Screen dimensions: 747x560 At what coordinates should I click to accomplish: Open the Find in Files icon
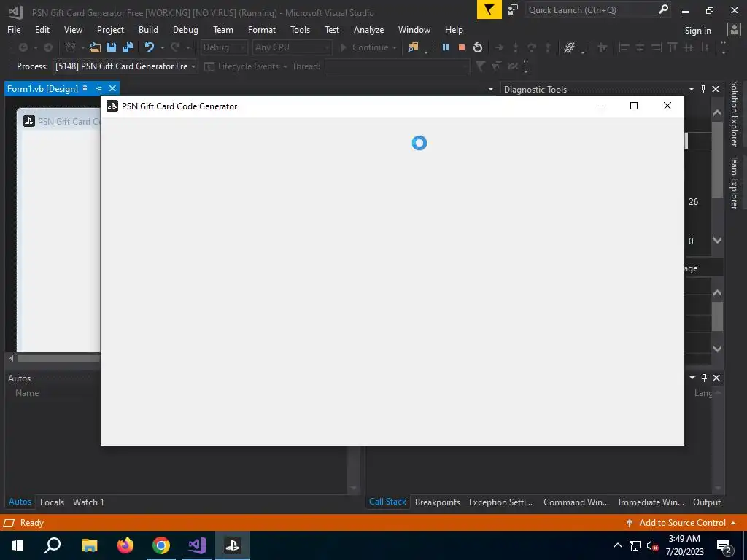(x=413, y=47)
